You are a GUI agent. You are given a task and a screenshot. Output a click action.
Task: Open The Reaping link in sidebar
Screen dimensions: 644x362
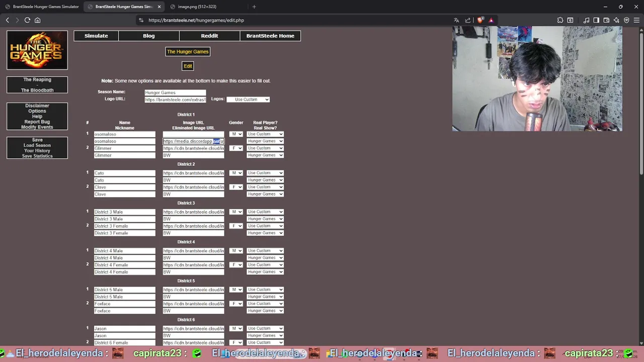point(37,79)
